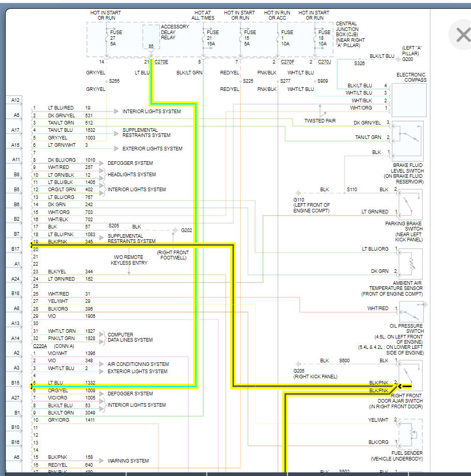Screen dimensions: 471x476
Task: Click wire label LT BLU 1332
Action: pyautogui.click(x=71, y=383)
